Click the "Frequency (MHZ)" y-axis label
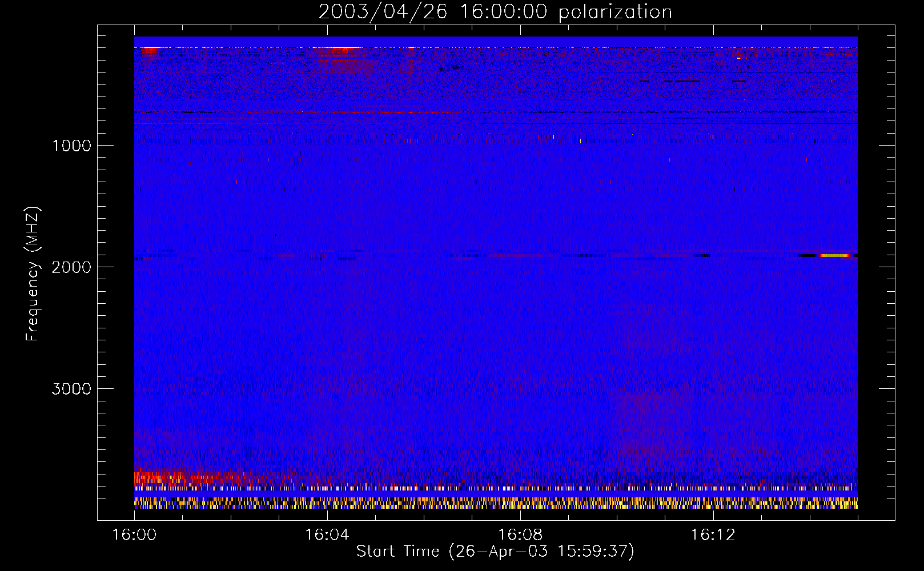This screenshot has width=924, height=571. (33, 274)
